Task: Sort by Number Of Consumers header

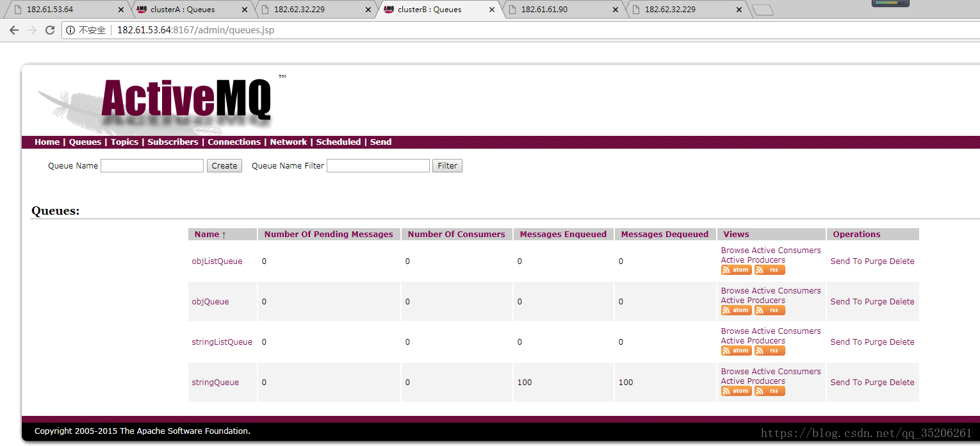Action: [x=456, y=235]
